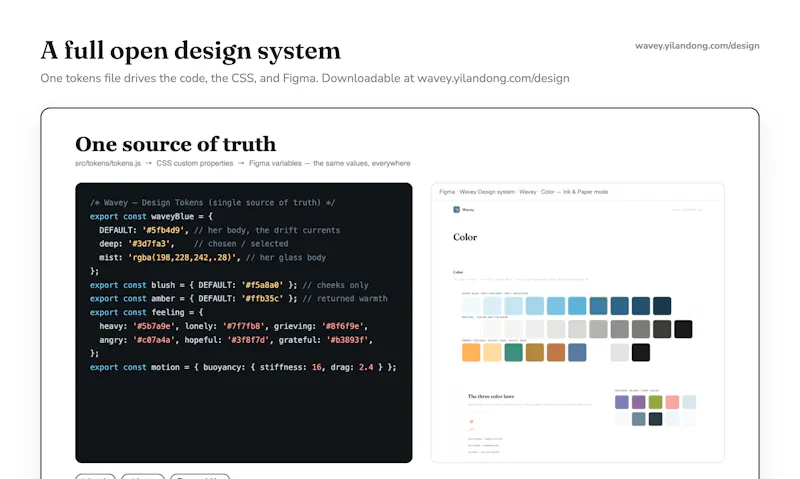
Task: Click the '#5b7a9e' heavy value in code
Action: click(154, 326)
